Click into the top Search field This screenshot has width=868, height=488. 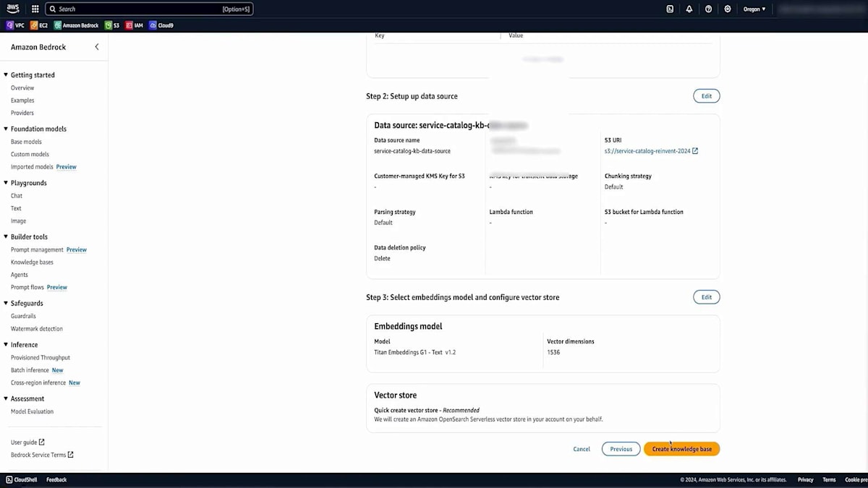pyautogui.click(x=149, y=9)
